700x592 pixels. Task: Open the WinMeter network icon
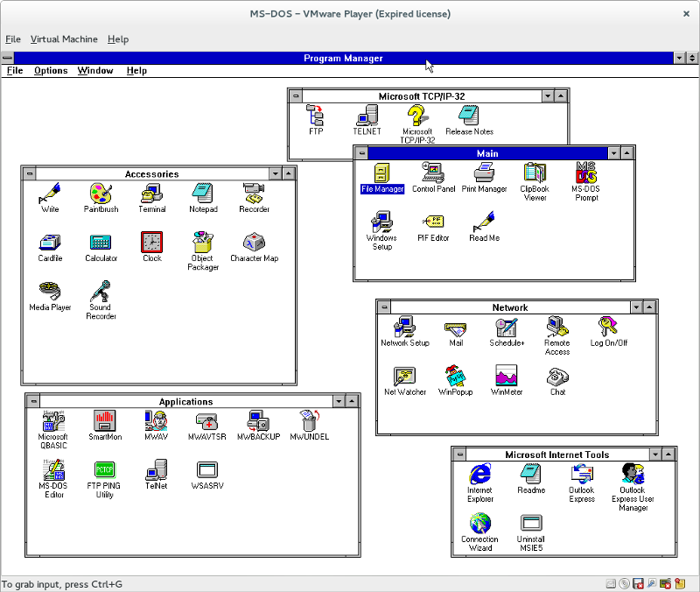[507, 377]
